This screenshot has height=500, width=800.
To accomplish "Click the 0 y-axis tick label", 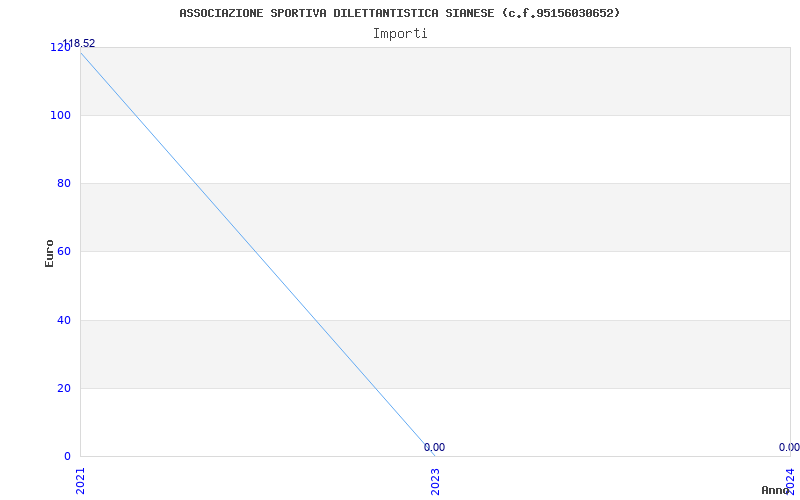I will pyautogui.click(x=67, y=456).
